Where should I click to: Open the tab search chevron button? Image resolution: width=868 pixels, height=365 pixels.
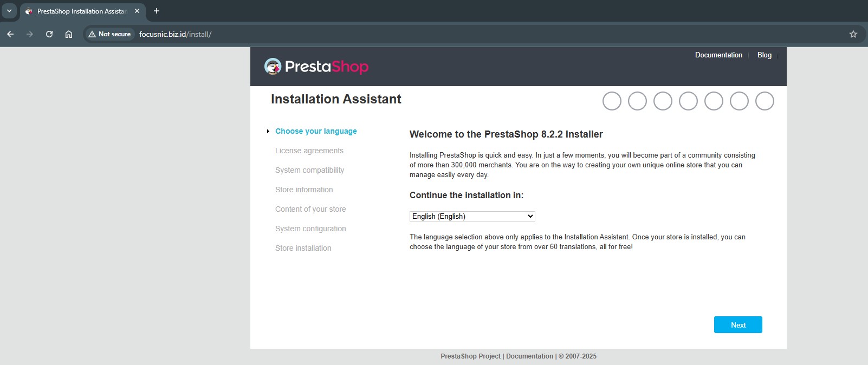point(9,11)
